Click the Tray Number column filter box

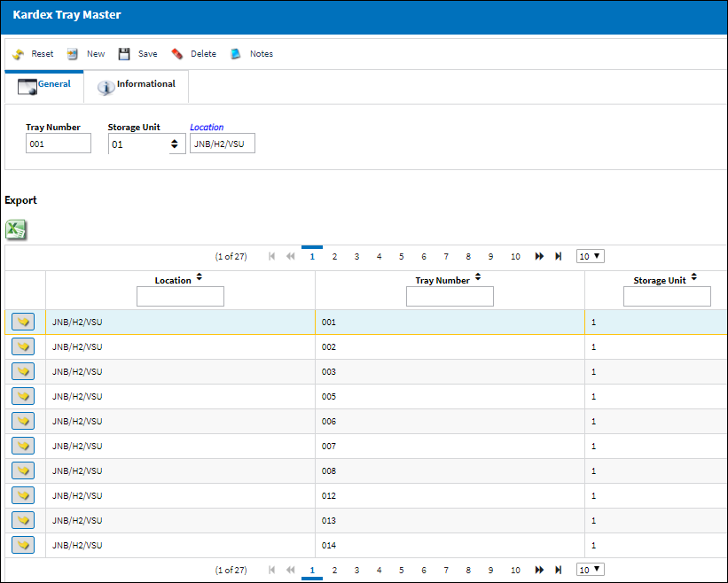tap(450, 296)
